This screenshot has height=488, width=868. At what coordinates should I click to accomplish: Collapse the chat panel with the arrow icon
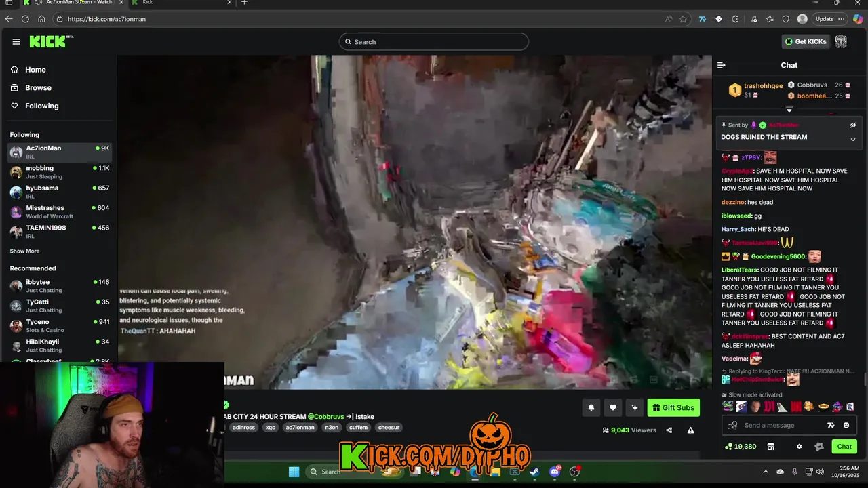(x=721, y=65)
